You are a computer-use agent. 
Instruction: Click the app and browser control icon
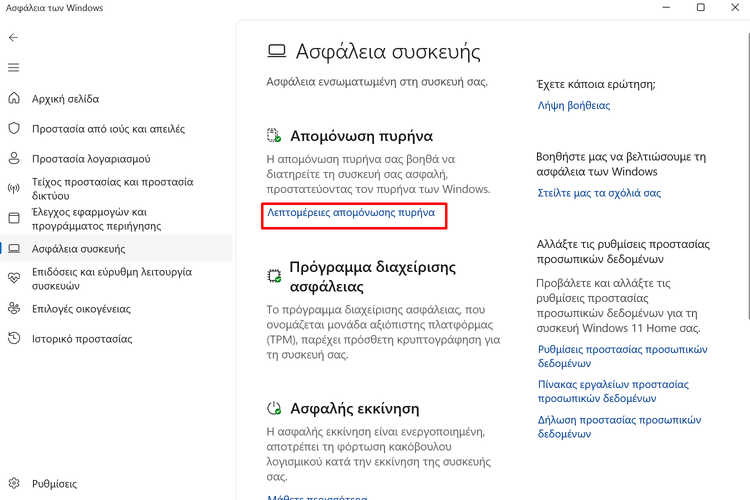(14, 219)
